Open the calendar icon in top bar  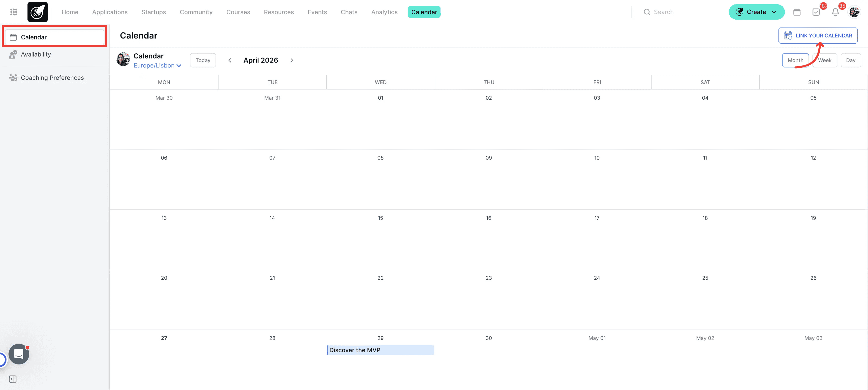click(x=797, y=12)
